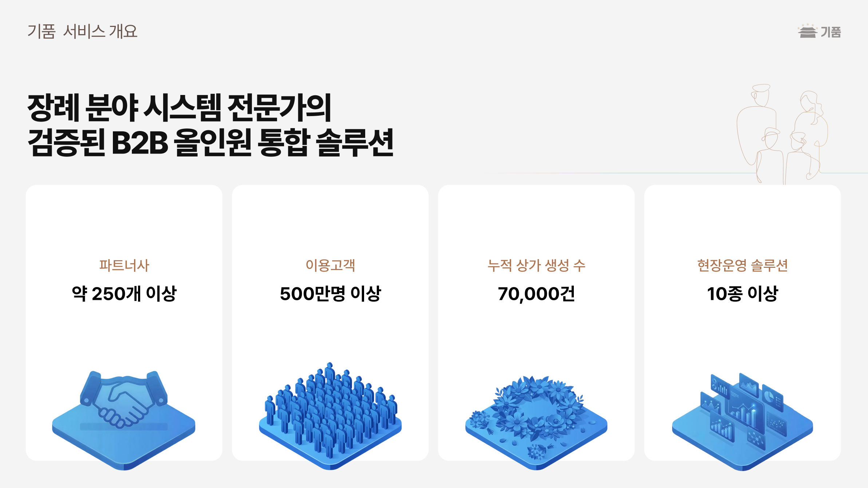This screenshot has width=868, height=488.
Task: Click the roof-shaped 기품 logo icon
Action: (807, 31)
